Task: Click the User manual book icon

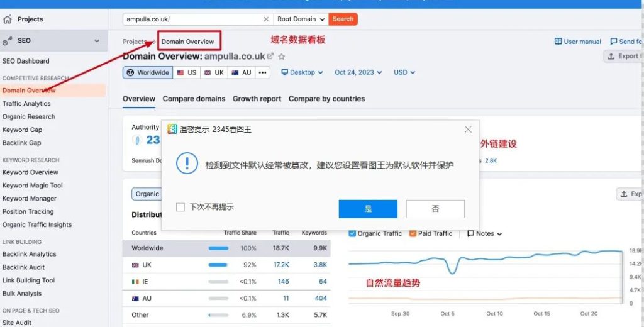Action: tap(558, 42)
